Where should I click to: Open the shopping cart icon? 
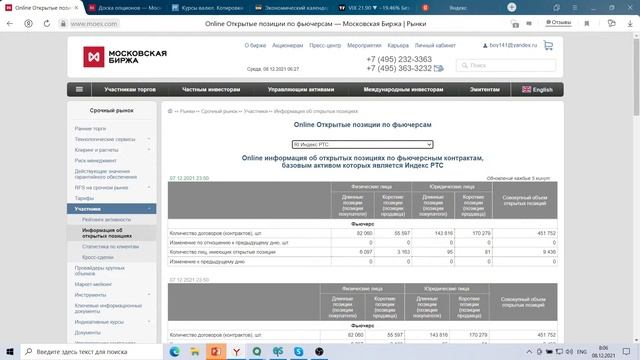pyautogui.click(x=548, y=45)
